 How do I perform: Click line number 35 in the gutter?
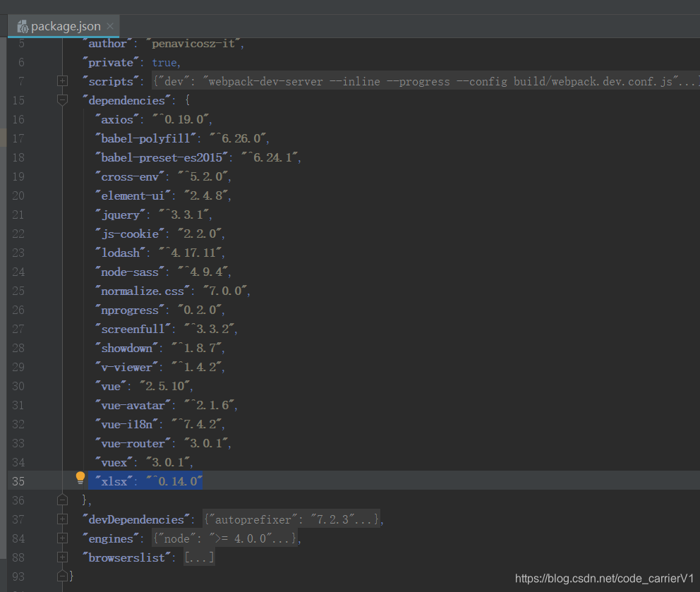click(x=18, y=481)
